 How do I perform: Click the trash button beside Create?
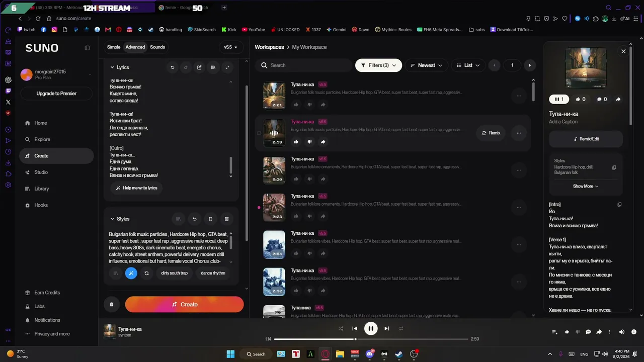[x=112, y=304]
